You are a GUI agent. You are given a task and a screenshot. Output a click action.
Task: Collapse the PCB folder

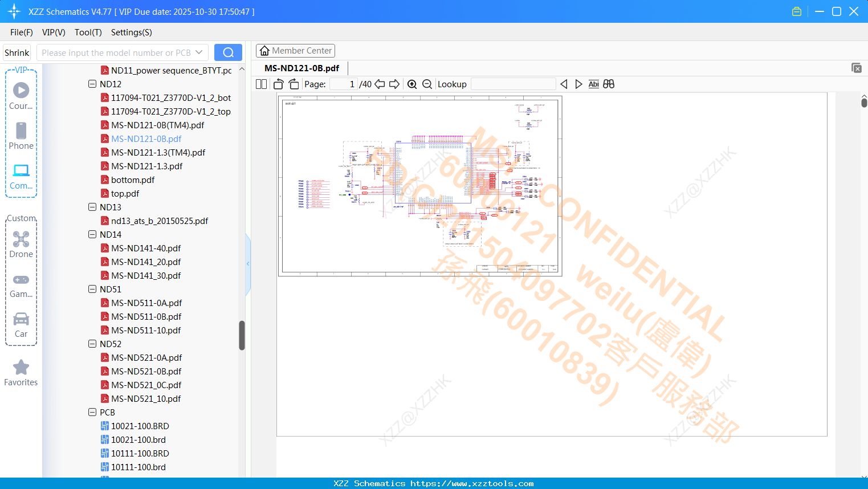[92, 412]
